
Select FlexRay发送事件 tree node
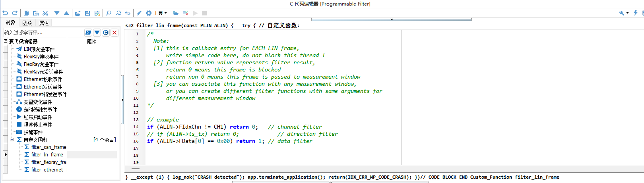pyautogui.click(x=41, y=64)
